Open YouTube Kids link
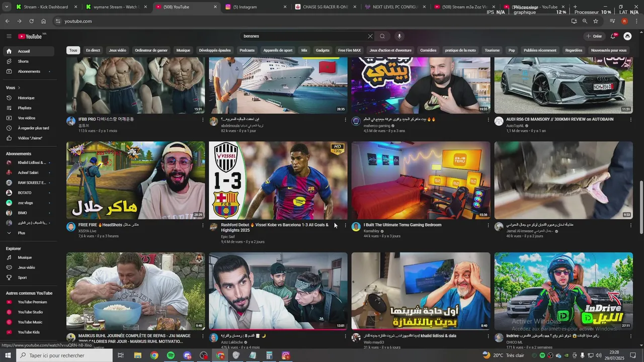 tap(28, 332)
